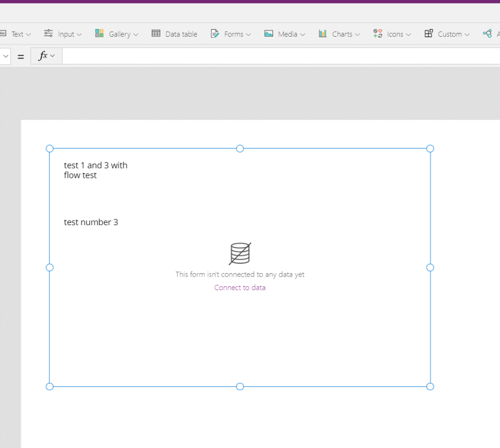The width and height of the screenshot is (500, 448).
Task: Click the Gallery colored grid icon
Action: [x=99, y=33]
